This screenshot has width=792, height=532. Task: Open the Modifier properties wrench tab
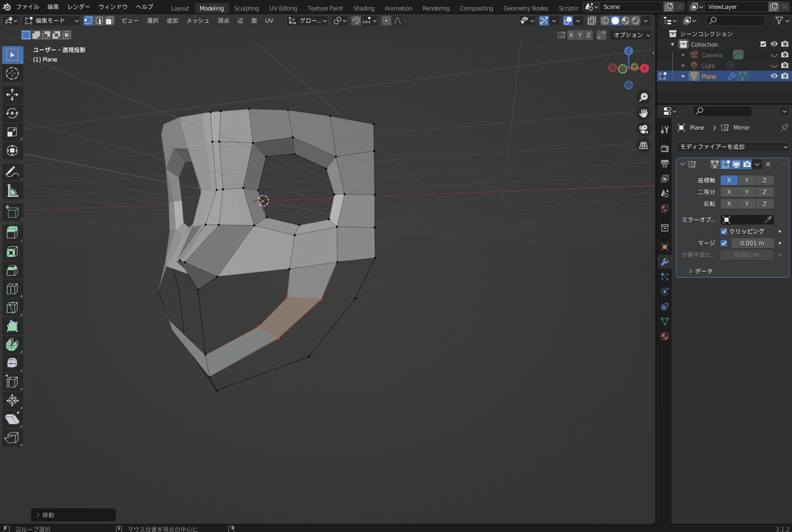(665, 261)
